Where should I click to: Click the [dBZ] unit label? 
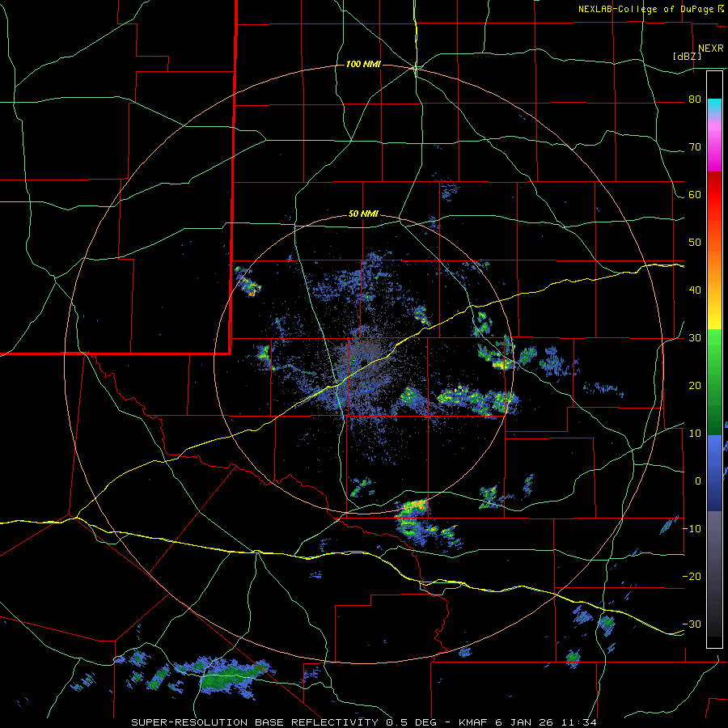(687, 57)
